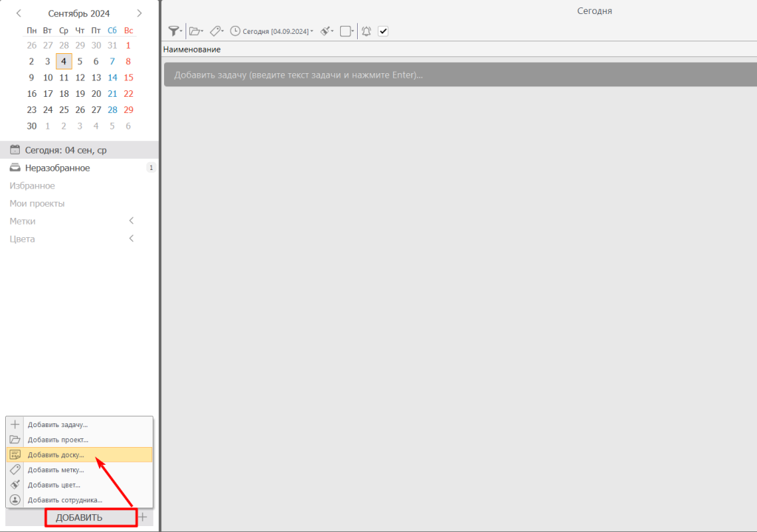Select September 30 in the calendar
This screenshot has width=757, height=532.
[31, 126]
